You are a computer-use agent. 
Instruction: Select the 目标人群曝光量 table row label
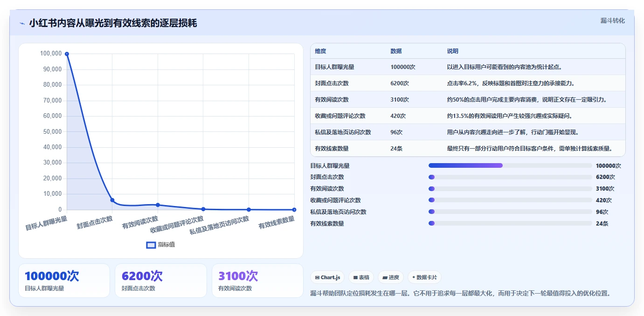click(334, 67)
